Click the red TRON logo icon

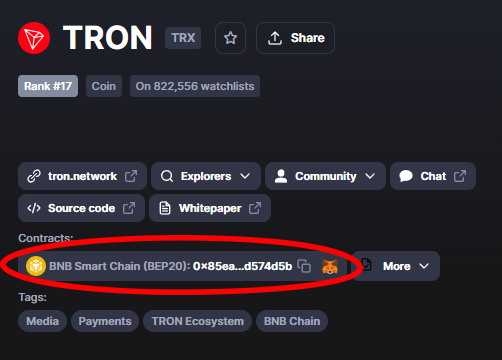[x=34, y=38]
